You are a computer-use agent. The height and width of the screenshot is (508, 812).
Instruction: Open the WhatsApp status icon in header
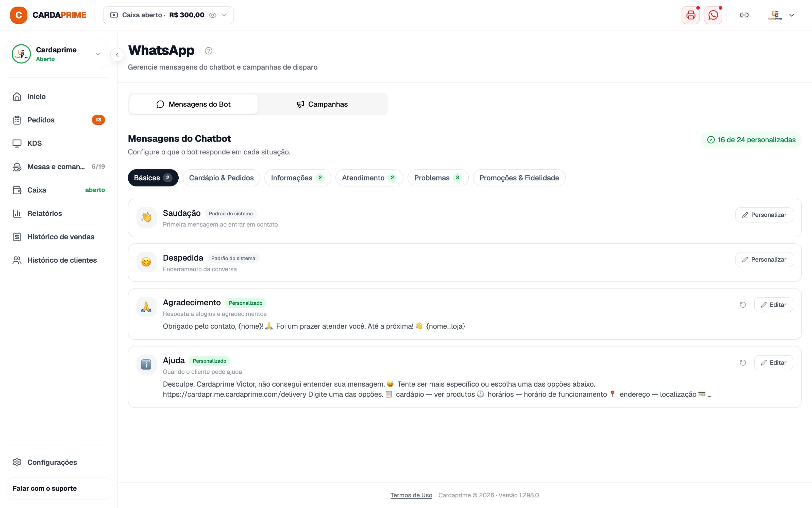(x=713, y=15)
